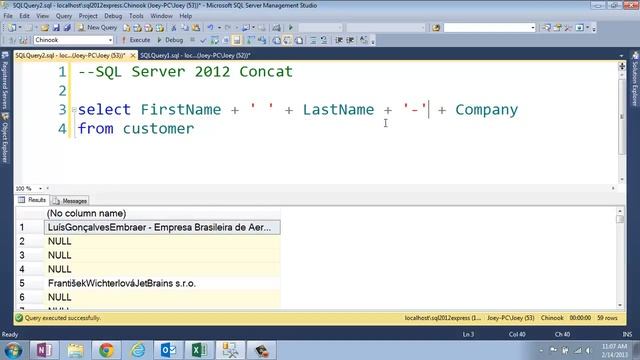
Task: Open the Undo history dropdown arrow
Action: [219, 27]
